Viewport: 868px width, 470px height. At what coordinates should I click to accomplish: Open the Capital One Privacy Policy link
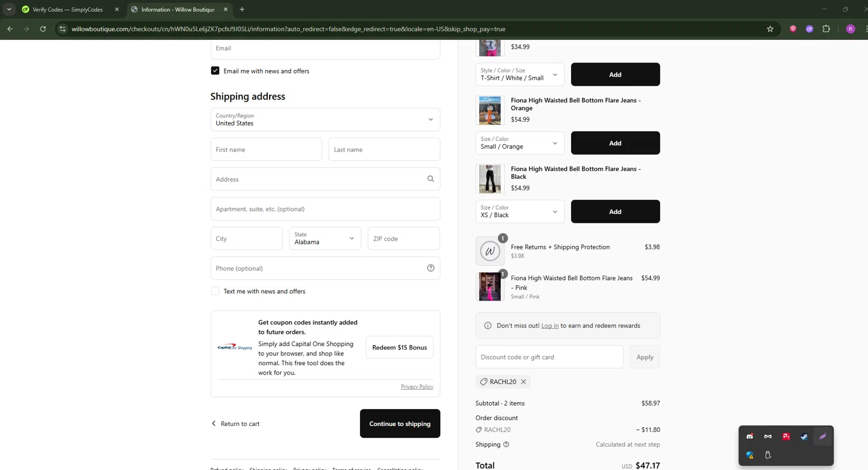[417, 387]
